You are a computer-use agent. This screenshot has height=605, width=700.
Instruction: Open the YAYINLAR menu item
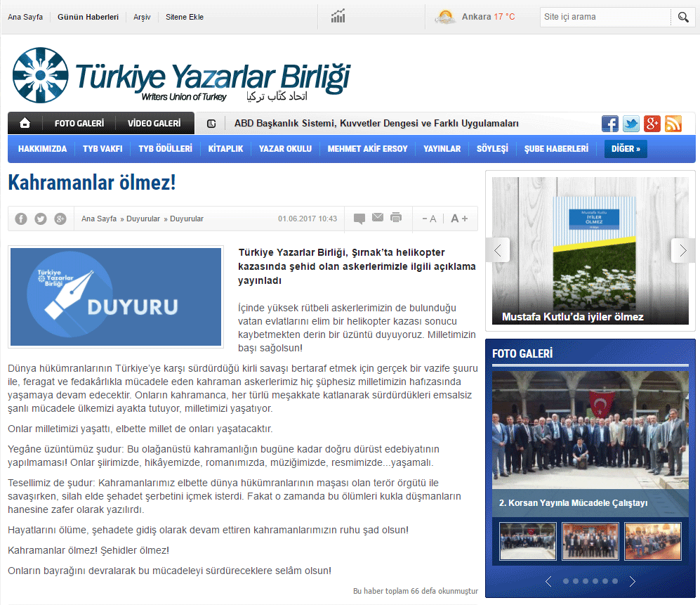[442, 149]
